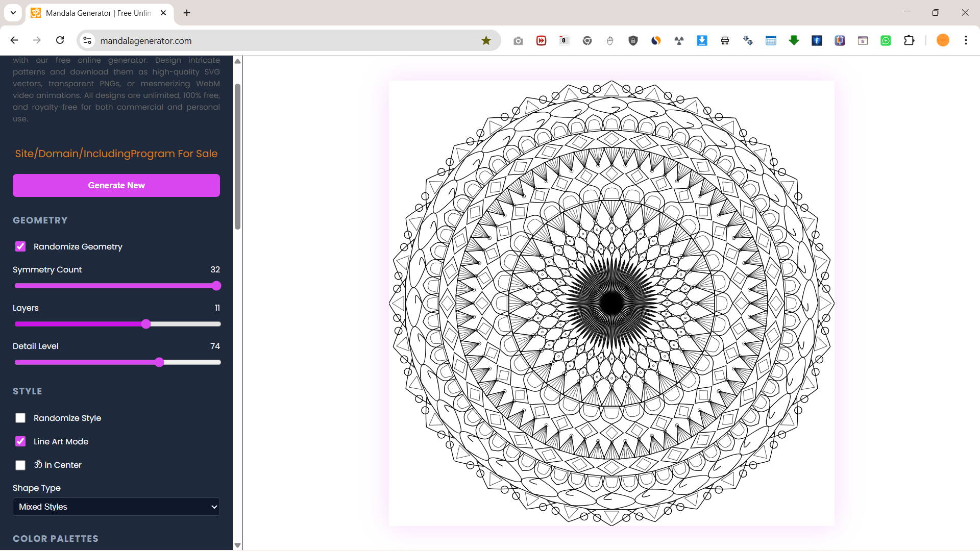Open a new tab with plus button
This screenshot has height=551, width=980.
coord(187,13)
